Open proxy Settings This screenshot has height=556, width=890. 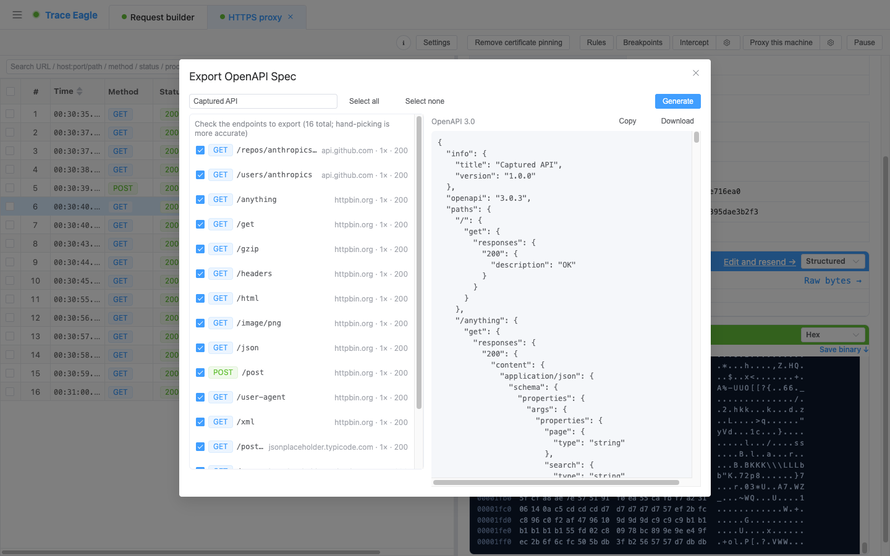coord(436,43)
